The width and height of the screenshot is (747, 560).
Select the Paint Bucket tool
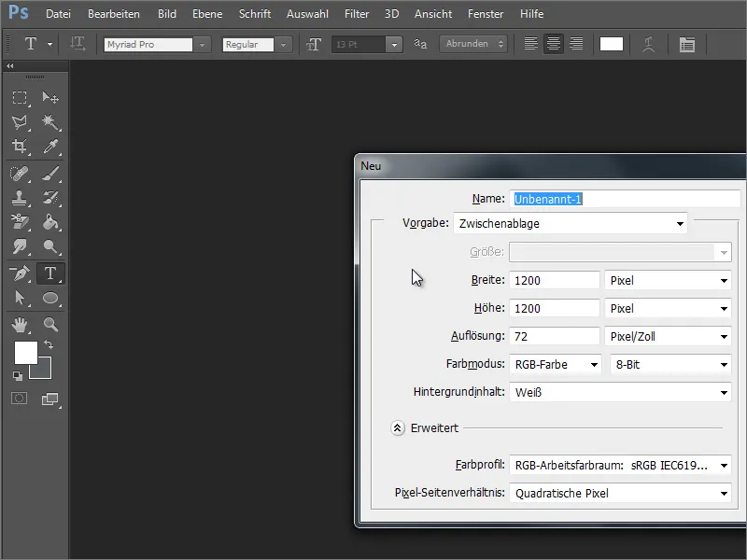pos(50,222)
